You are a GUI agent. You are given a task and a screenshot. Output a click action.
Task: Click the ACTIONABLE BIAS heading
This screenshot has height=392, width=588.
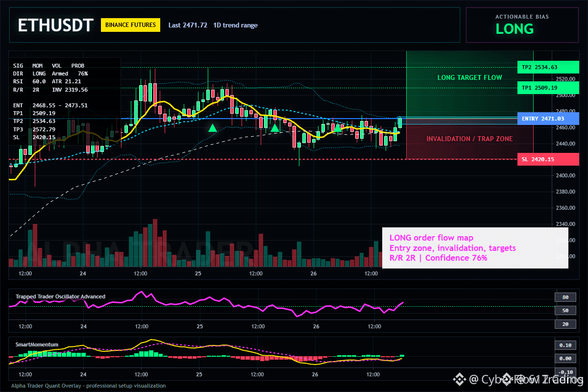coord(522,17)
